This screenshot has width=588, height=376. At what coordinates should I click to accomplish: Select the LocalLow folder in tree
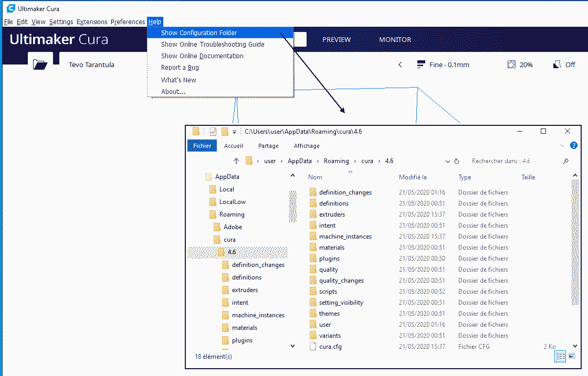(233, 202)
